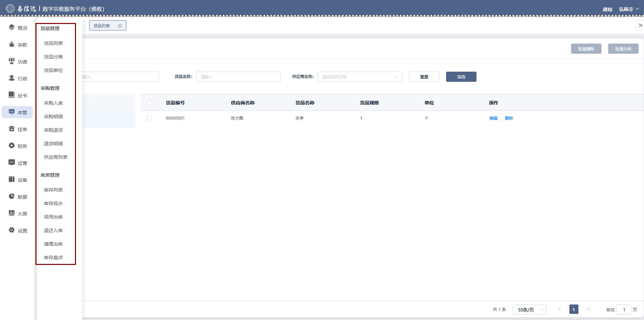This screenshot has width=644, height=320.
Task: Toggle the select-all checkbox in table header
Action: click(x=150, y=103)
